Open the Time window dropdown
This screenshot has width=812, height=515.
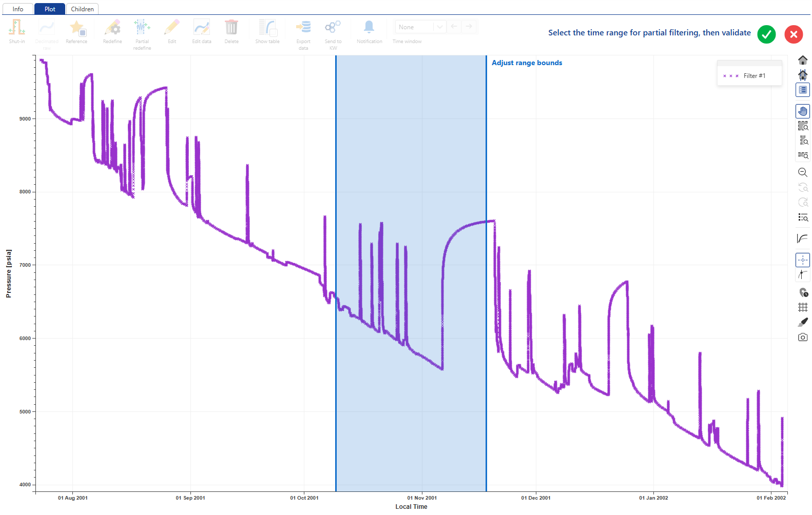414,27
